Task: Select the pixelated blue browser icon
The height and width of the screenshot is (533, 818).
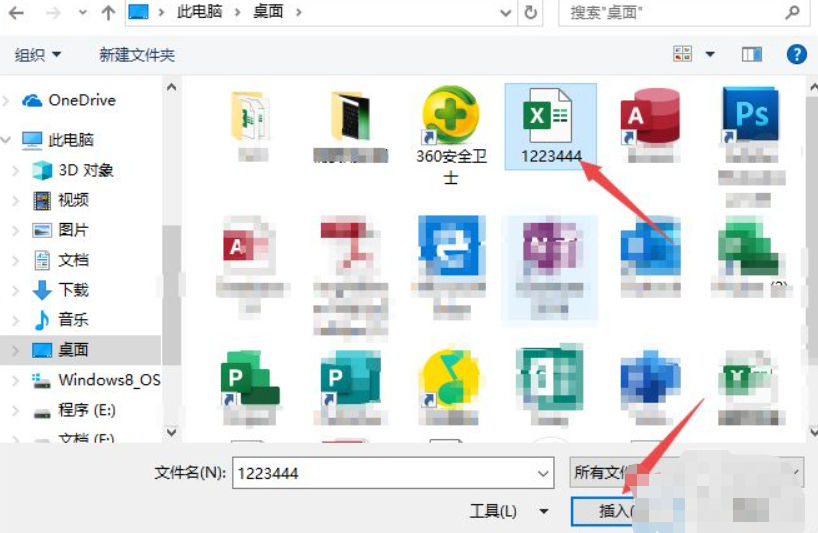Action: (x=450, y=246)
